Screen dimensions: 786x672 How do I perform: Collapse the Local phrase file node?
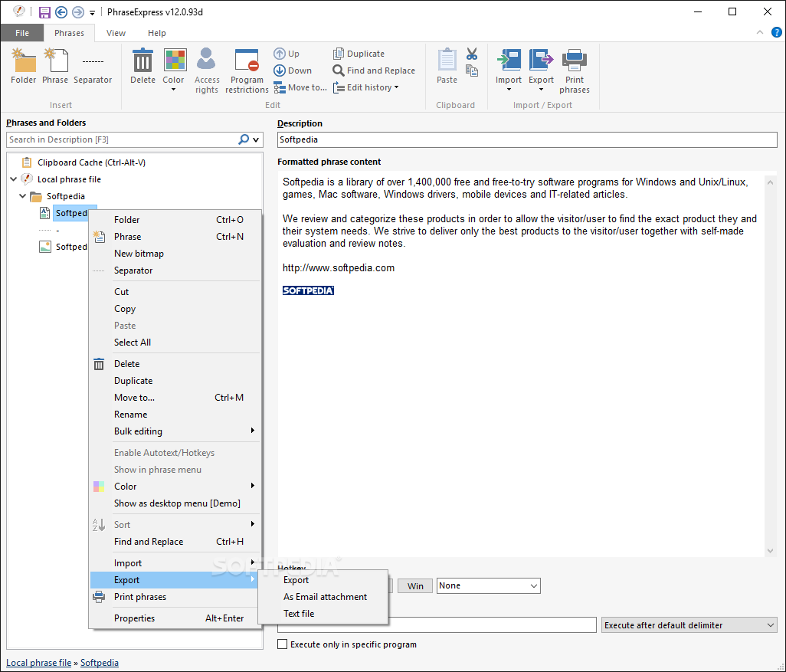[x=14, y=179]
